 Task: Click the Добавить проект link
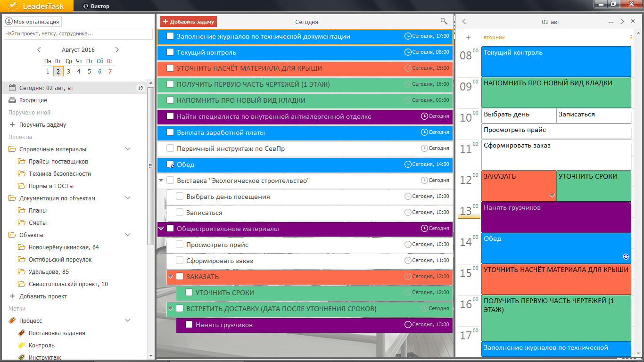click(x=43, y=296)
